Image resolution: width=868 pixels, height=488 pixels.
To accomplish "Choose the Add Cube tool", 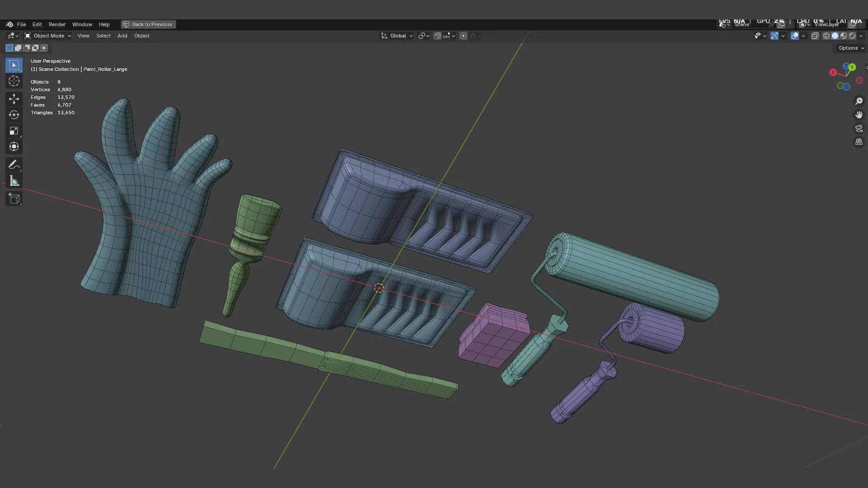I will click(x=14, y=199).
